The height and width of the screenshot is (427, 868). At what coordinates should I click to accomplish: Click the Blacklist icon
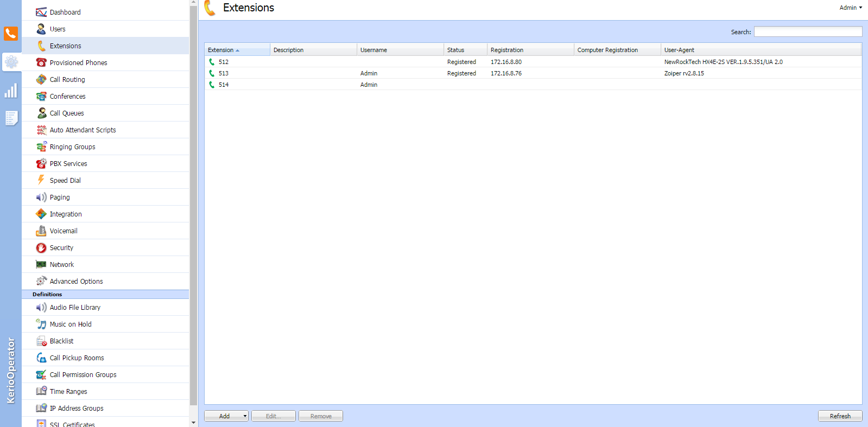(41, 341)
